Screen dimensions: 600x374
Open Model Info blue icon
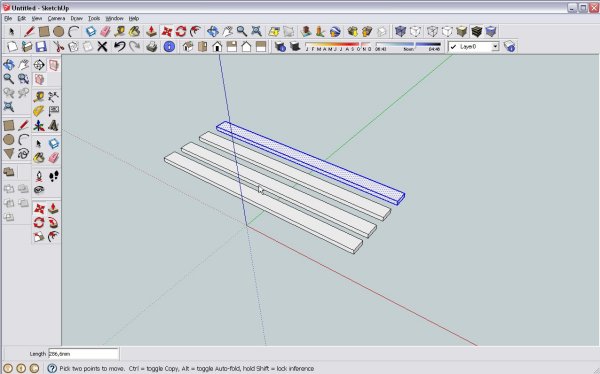click(169, 47)
